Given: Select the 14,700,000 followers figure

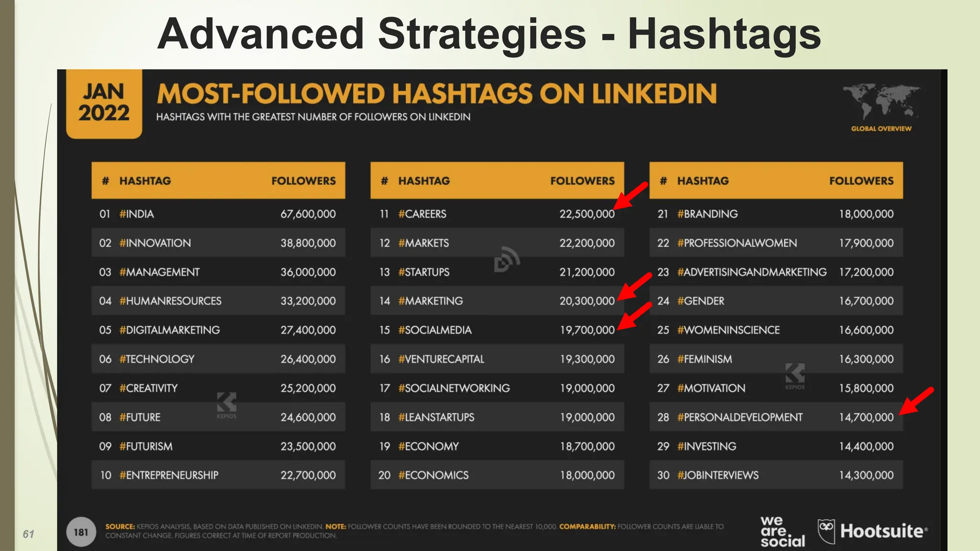Looking at the screenshot, I should click(866, 417).
